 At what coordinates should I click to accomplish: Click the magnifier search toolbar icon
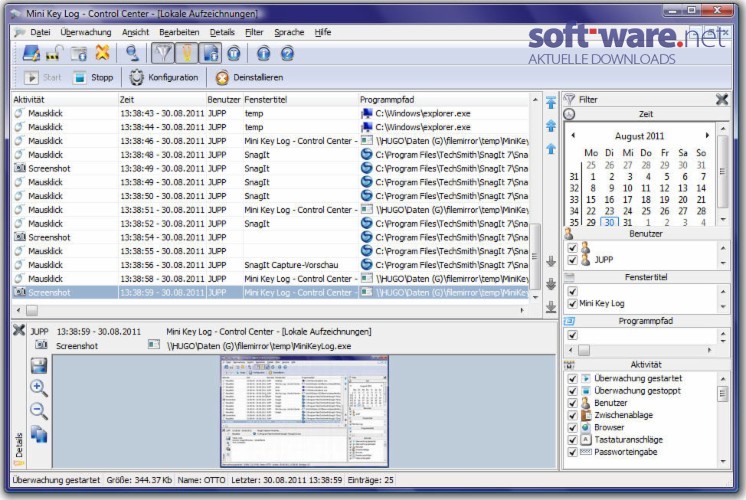(x=132, y=53)
